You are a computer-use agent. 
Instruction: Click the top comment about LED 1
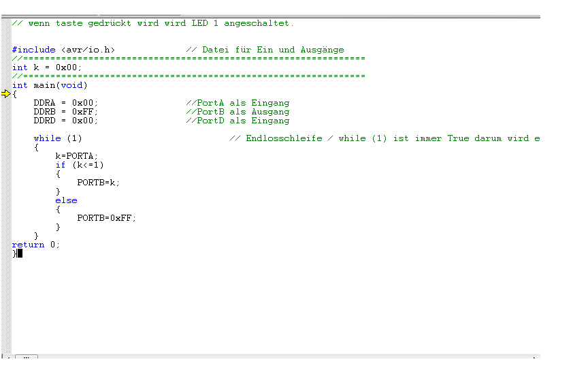pyautogui.click(x=152, y=23)
